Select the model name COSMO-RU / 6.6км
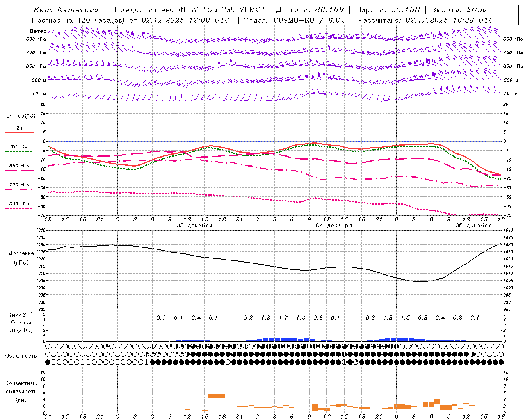The height and width of the screenshot is (420, 525). click(310, 20)
